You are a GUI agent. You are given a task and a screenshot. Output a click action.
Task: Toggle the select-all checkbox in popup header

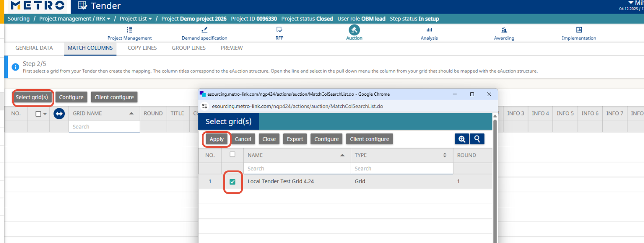(232, 154)
